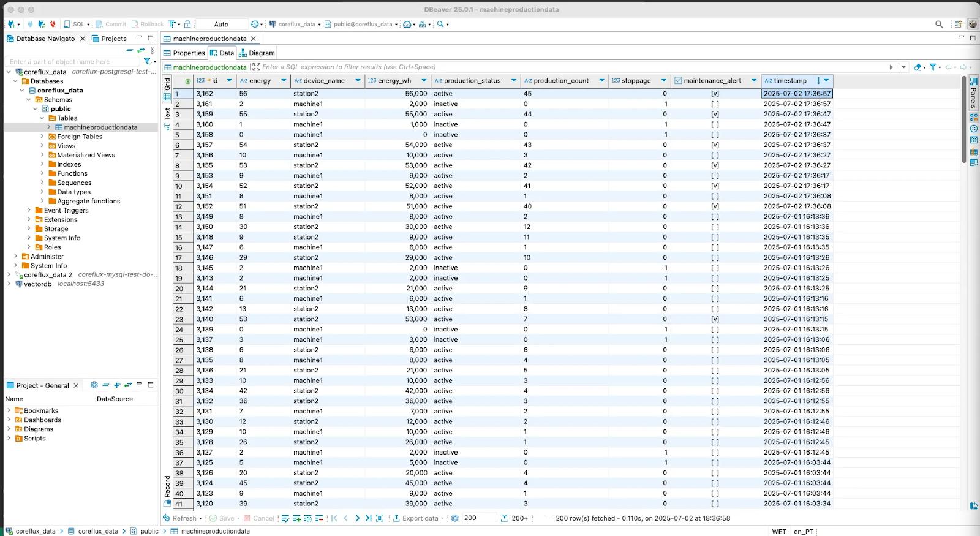Click the eraser clear filters icon

point(917,67)
